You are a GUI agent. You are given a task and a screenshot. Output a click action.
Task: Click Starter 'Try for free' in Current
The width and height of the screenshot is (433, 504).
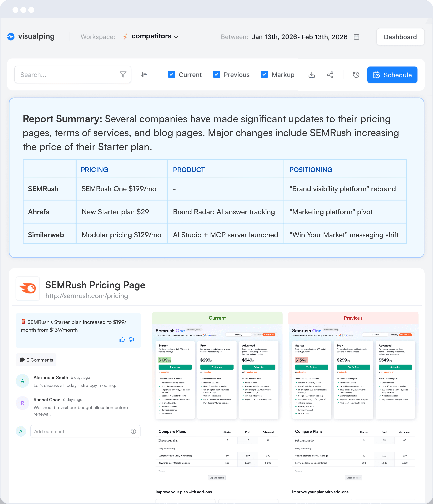coord(175,367)
